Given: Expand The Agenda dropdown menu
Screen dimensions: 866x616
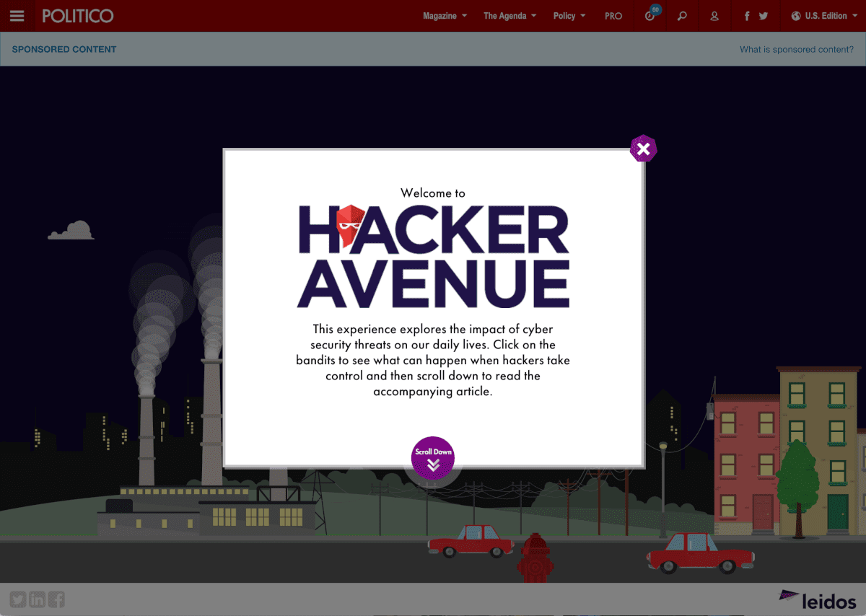Looking at the screenshot, I should pos(510,16).
